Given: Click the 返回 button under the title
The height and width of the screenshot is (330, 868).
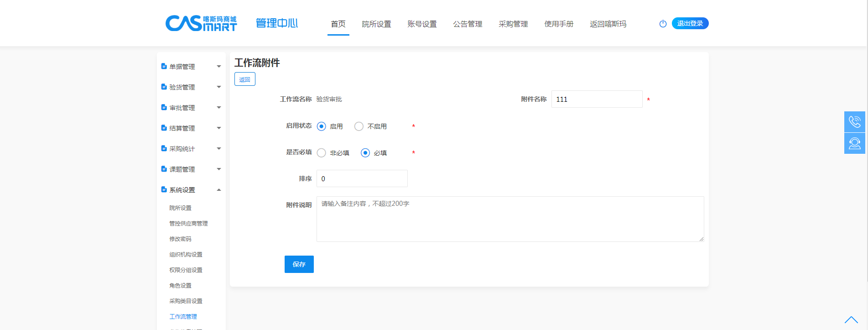Looking at the screenshot, I should [x=245, y=79].
